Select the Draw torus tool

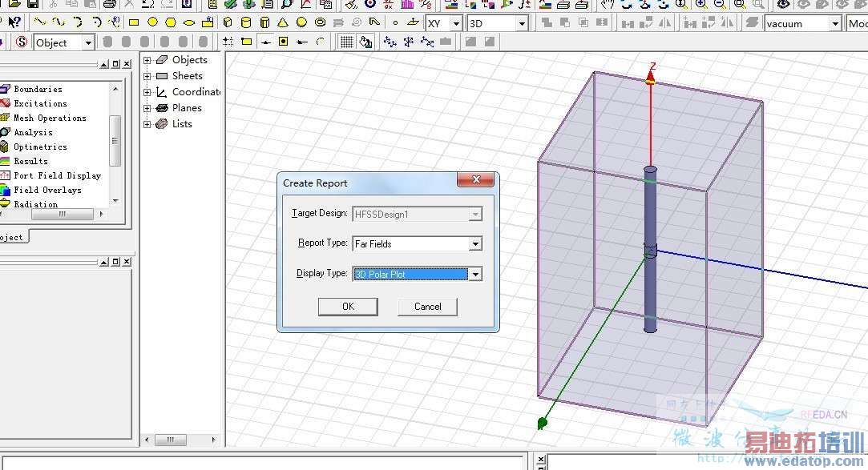[x=320, y=22]
